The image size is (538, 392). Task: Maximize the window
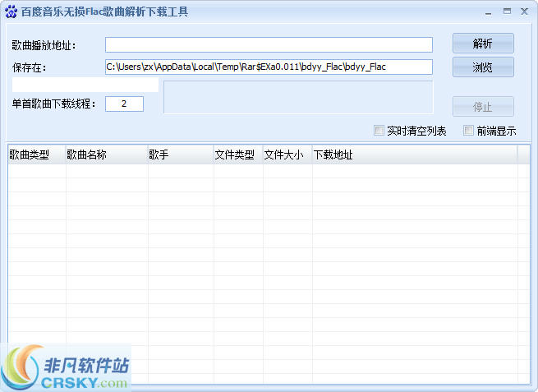[507, 12]
